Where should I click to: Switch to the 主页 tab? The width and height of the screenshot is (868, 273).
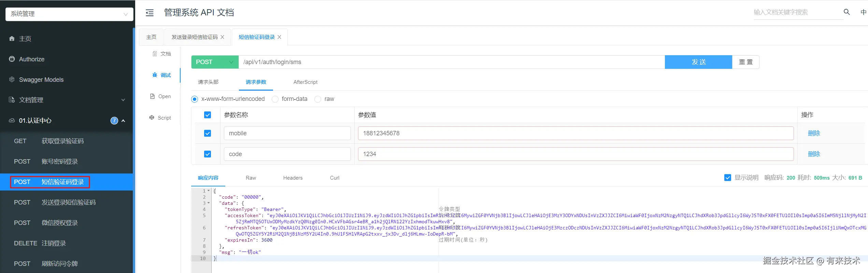click(x=151, y=37)
